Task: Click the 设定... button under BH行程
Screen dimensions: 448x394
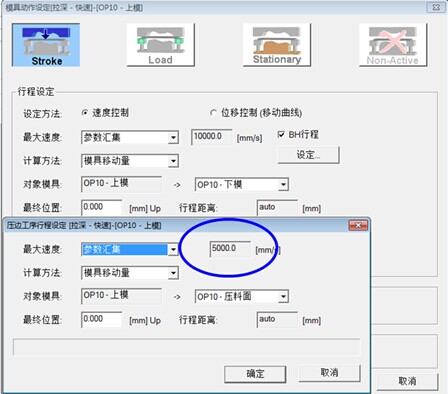Action: click(x=309, y=155)
